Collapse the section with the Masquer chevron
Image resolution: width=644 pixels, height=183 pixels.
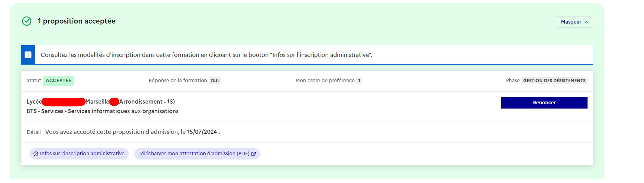pos(587,22)
